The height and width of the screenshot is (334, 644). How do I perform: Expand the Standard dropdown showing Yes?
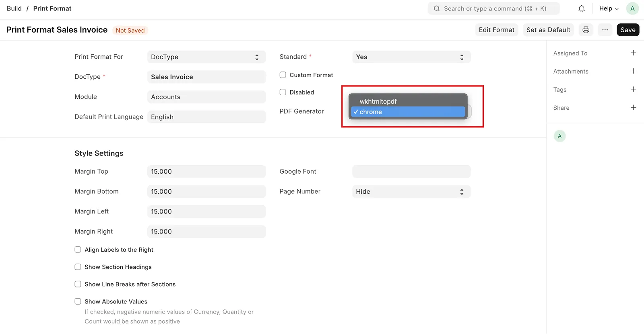click(411, 57)
